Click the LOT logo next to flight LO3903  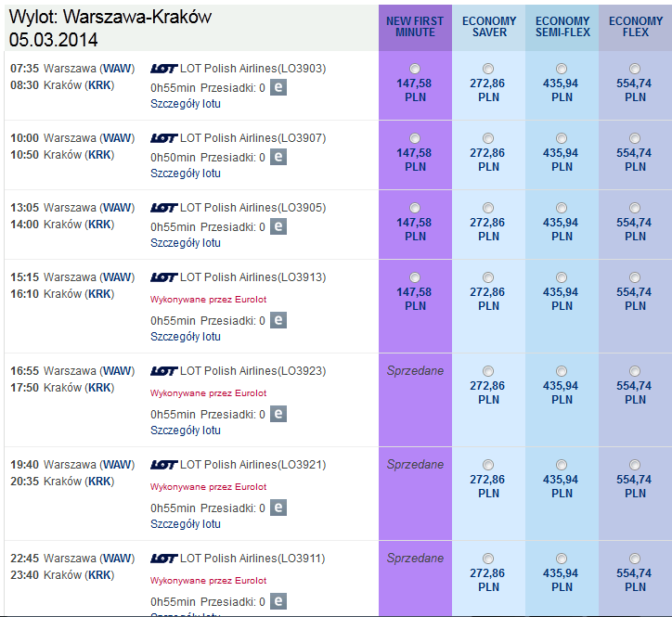[x=163, y=69]
